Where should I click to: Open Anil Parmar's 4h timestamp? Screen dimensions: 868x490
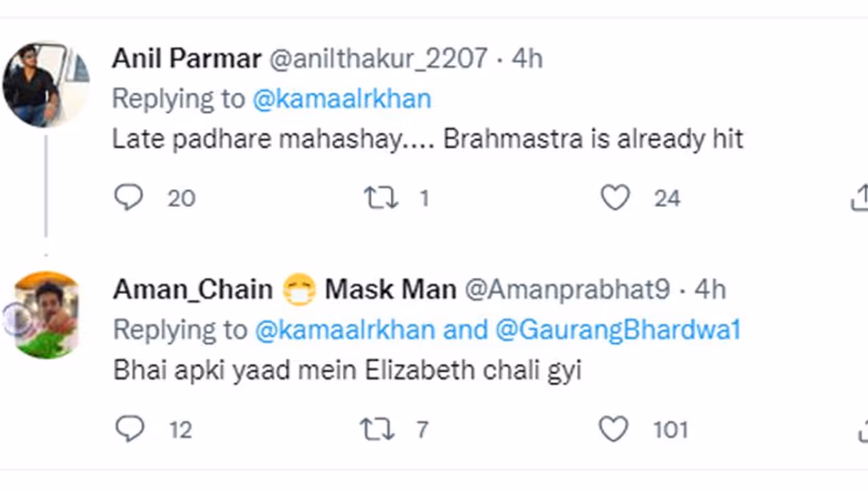pos(527,58)
